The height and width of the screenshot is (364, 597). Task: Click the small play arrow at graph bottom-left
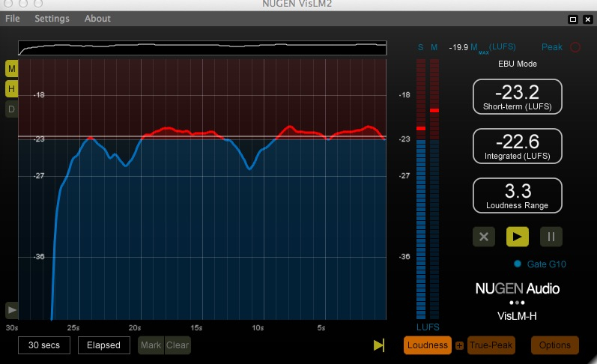click(12, 310)
